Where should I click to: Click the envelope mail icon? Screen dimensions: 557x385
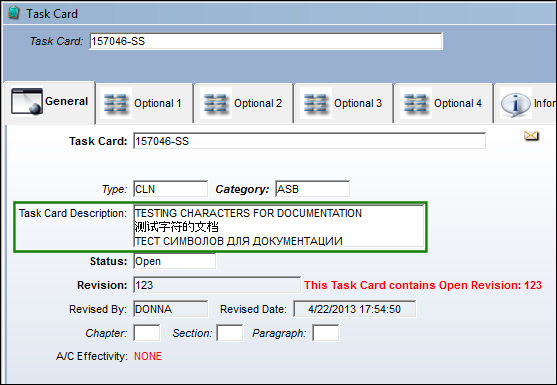pyautogui.click(x=531, y=136)
